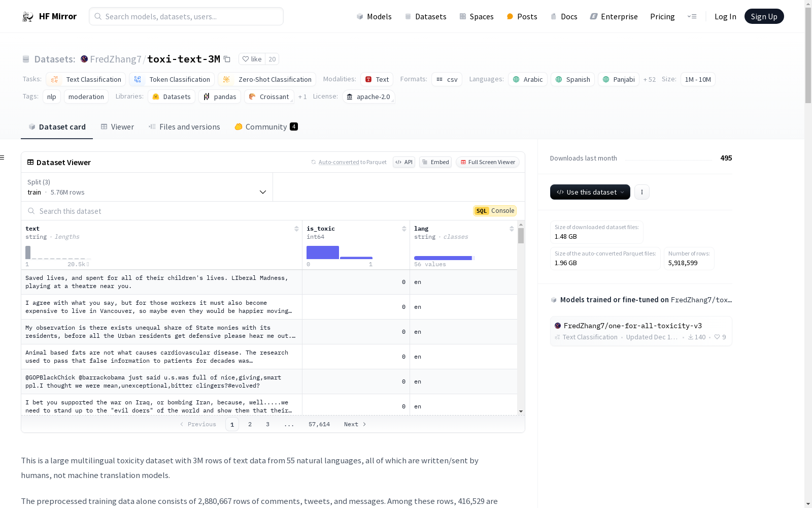Expand the Split train dropdown
Image resolution: width=812 pixels, height=508 pixels.
tap(147, 187)
